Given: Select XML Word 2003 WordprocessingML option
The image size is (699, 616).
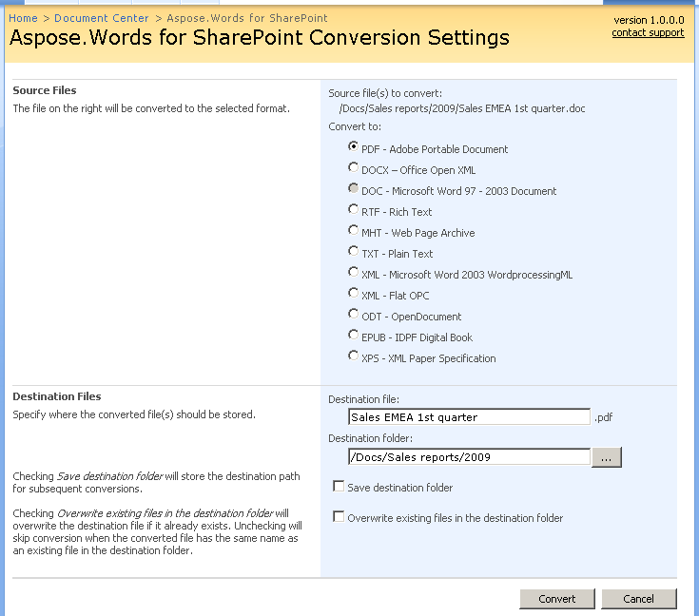Looking at the screenshot, I should 354,273.
